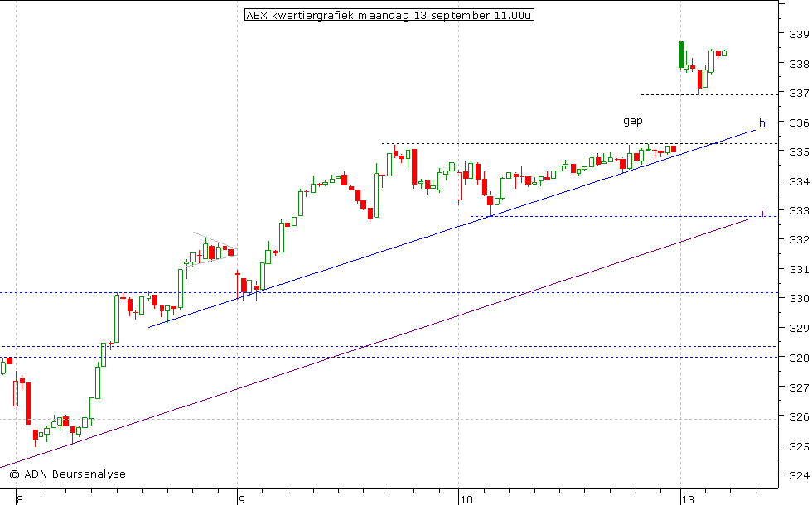Screen dimensions: 812x505
Task: Click the 326 price axis label
Action: [799, 416]
